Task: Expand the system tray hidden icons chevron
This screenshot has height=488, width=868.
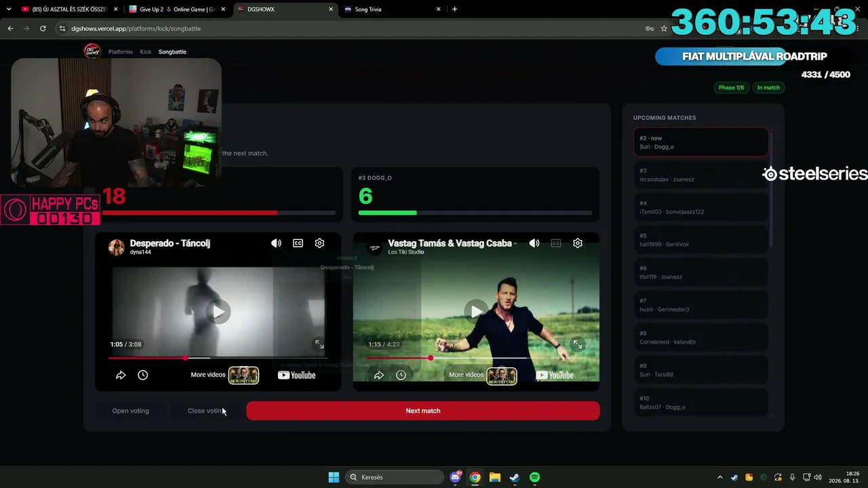Action: point(720,477)
